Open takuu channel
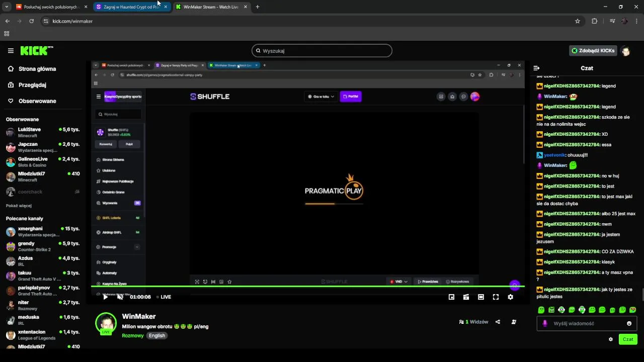This screenshot has width=644, height=362. [43, 276]
